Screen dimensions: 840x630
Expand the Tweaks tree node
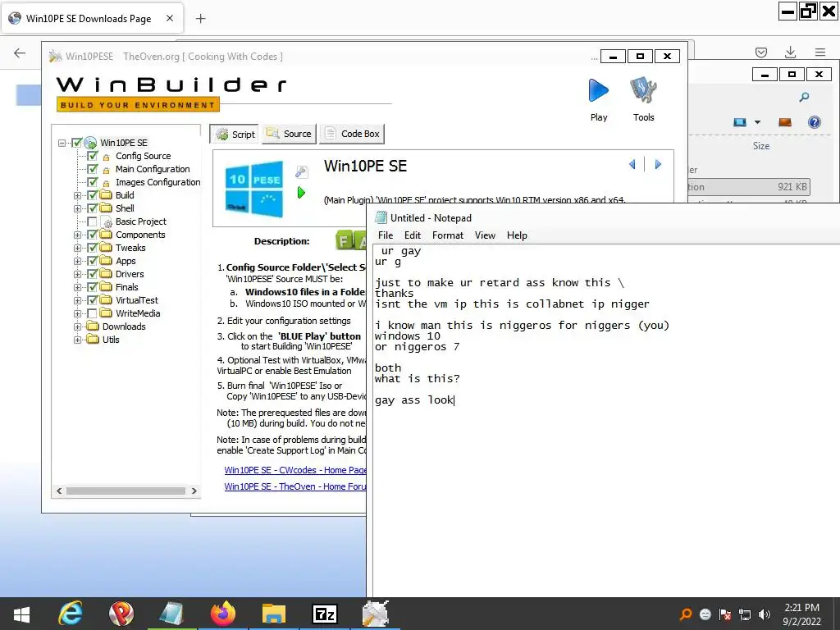[77, 248]
